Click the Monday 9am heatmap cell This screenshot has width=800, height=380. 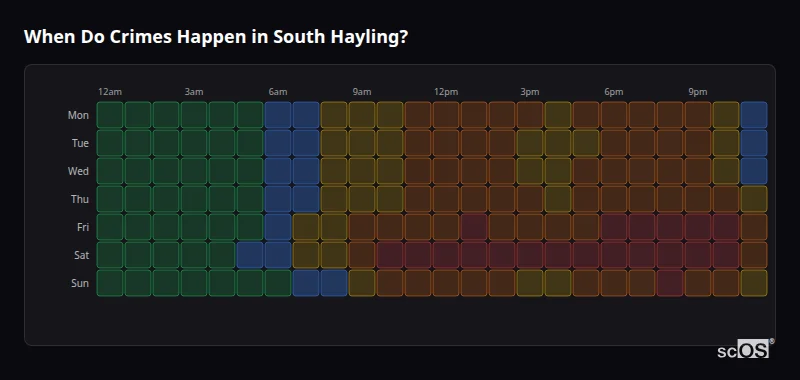click(x=362, y=115)
